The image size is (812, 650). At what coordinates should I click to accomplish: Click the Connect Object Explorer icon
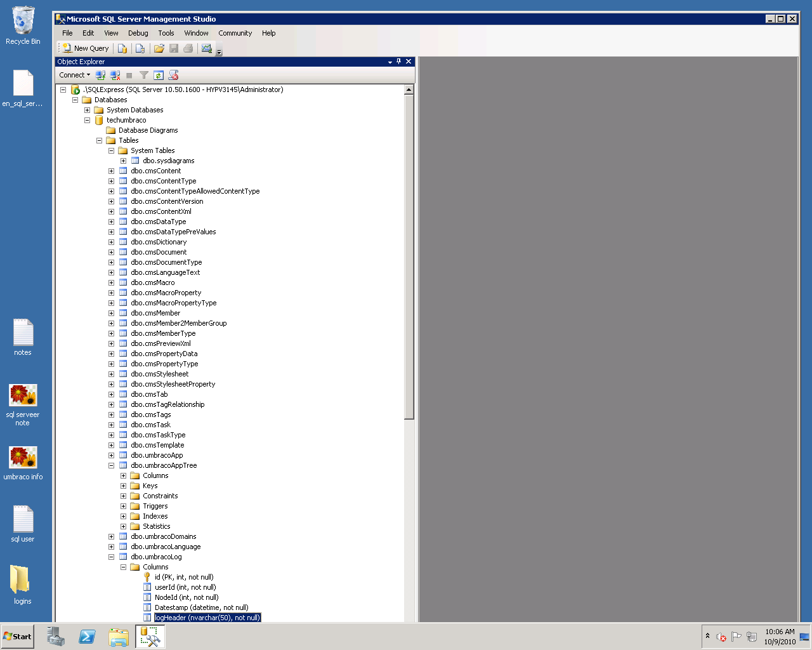[x=100, y=75]
